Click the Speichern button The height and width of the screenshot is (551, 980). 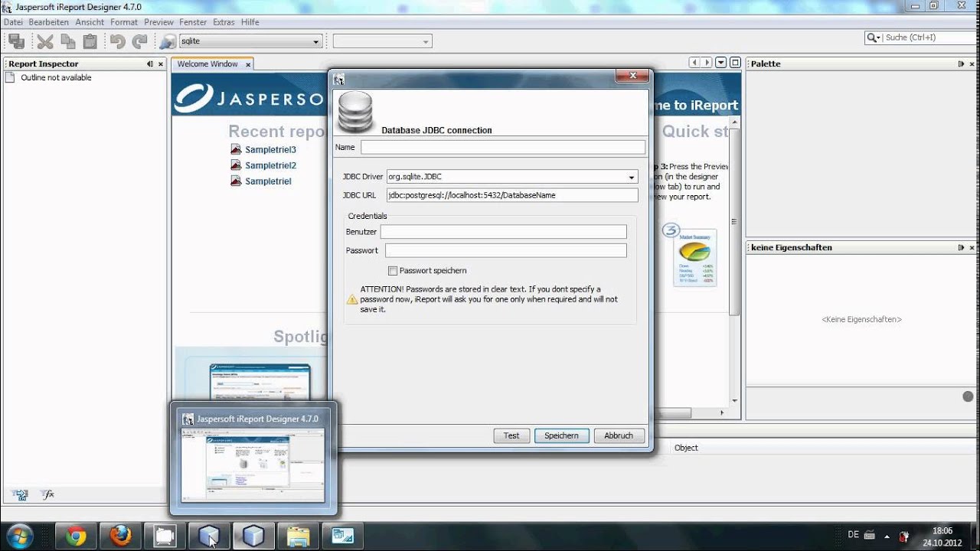[561, 435]
